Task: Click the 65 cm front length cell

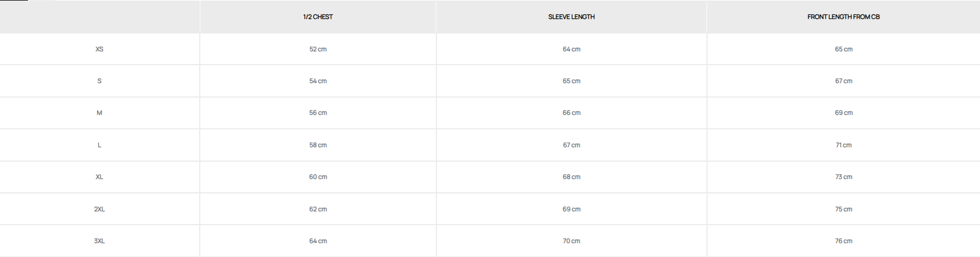Action: [843, 49]
